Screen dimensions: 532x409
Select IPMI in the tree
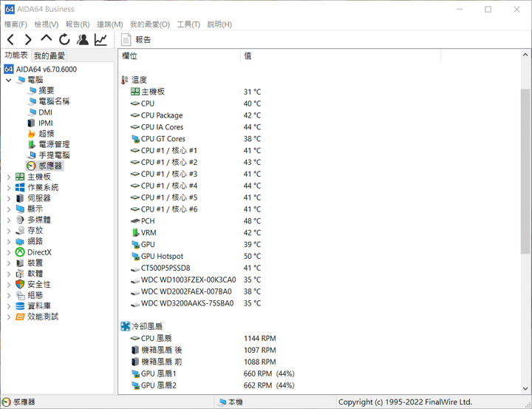46,123
